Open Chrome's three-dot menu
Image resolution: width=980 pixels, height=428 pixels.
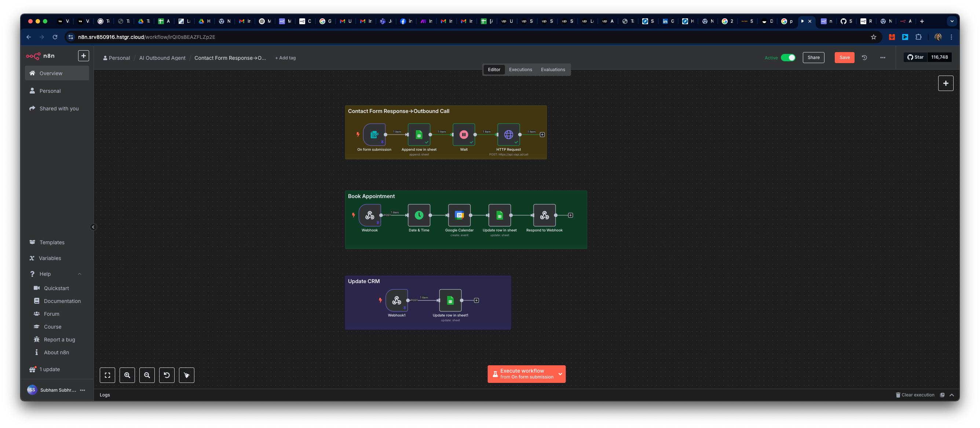[951, 37]
